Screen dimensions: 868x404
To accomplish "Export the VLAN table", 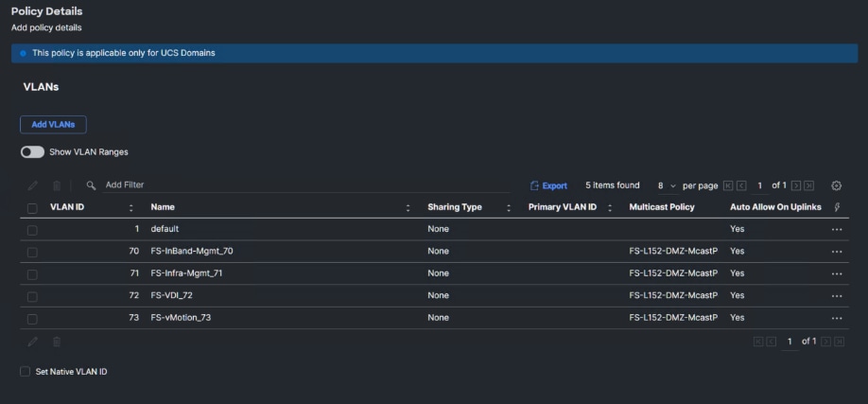I will (x=548, y=185).
